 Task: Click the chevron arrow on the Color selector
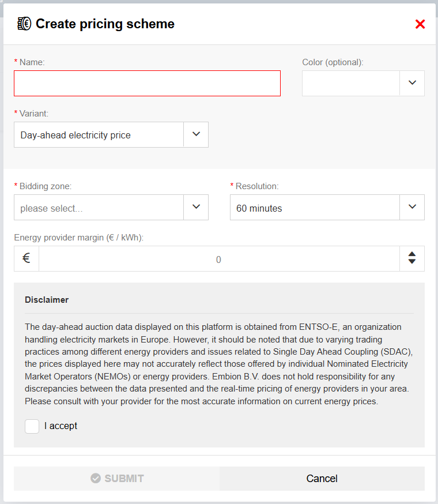412,83
